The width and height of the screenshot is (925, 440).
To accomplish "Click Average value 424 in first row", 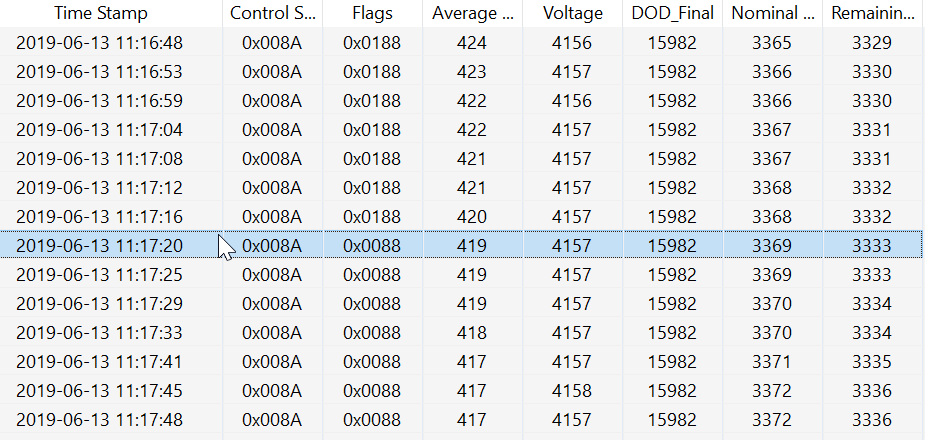I will click(x=471, y=42).
